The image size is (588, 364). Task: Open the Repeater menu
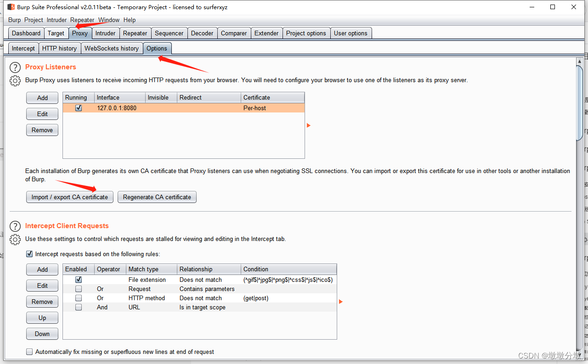(x=82, y=20)
